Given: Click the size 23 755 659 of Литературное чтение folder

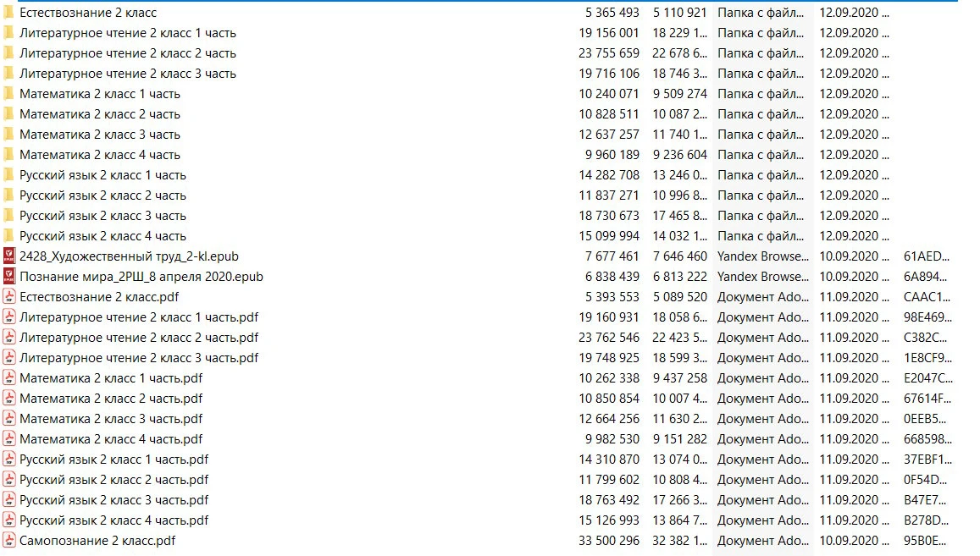Looking at the screenshot, I should pyautogui.click(x=609, y=53).
